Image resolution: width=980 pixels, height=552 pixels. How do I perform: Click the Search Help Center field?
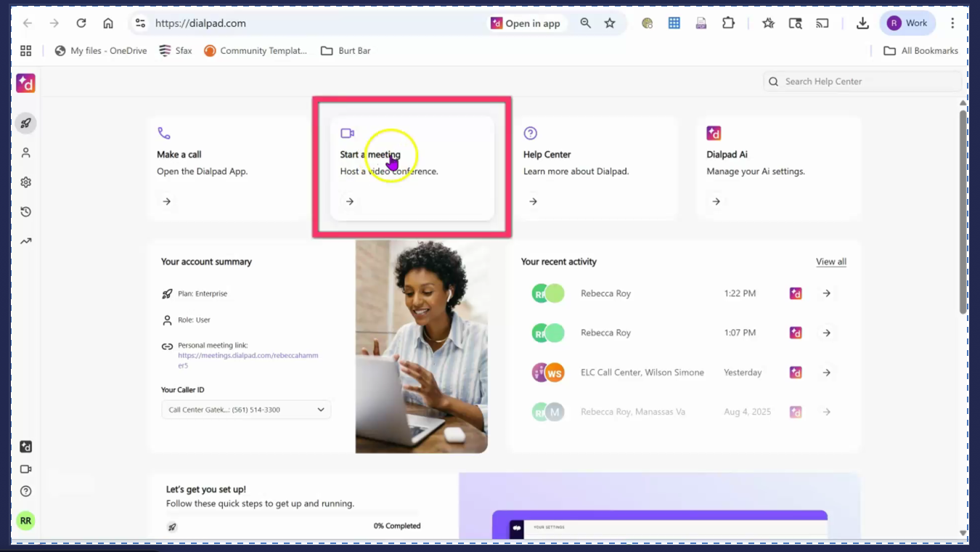pos(862,81)
